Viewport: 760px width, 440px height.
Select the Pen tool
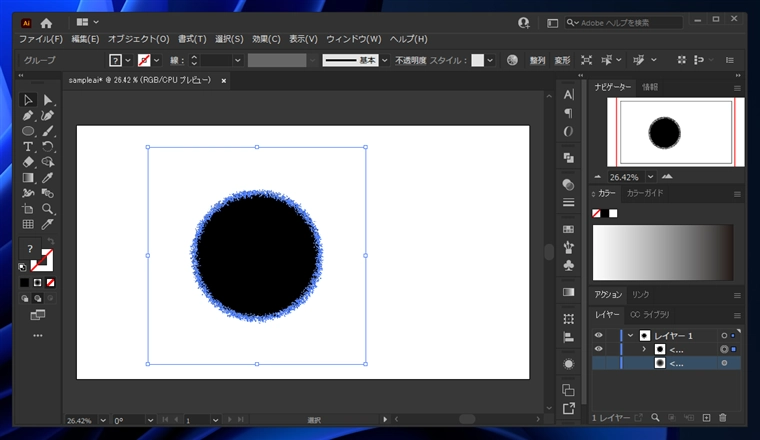click(28, 115)
